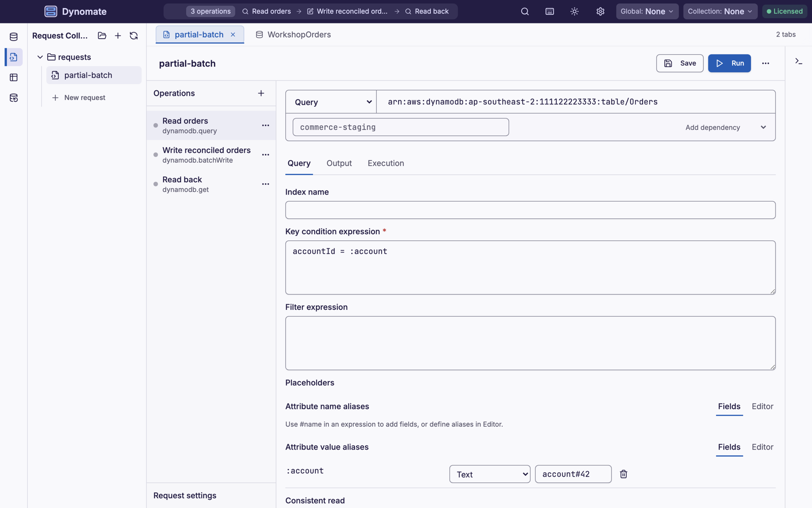Select the partial-batch request in tree
The image size is (812, 508).
[x=94, y=75]
